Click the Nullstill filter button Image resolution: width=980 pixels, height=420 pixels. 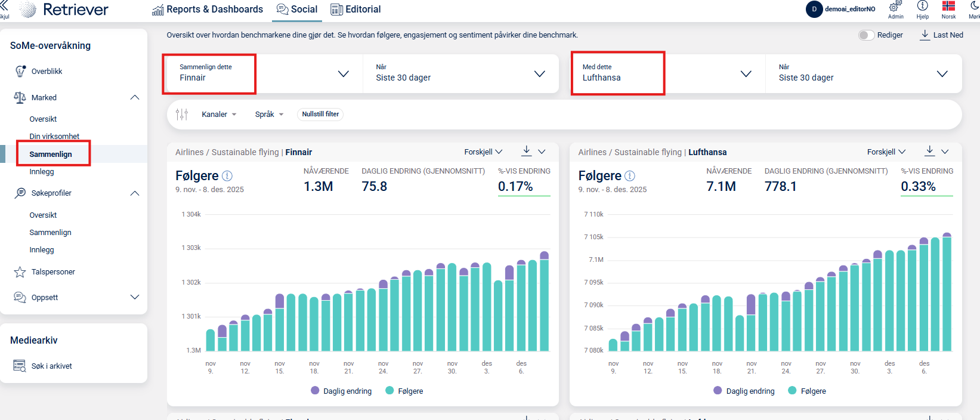coord(320,114)
